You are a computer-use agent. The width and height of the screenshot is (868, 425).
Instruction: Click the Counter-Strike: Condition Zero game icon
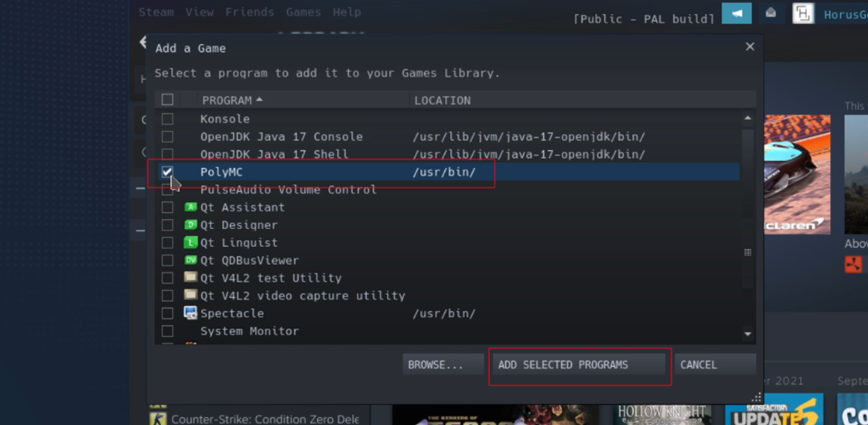click(x=157, y=417)
